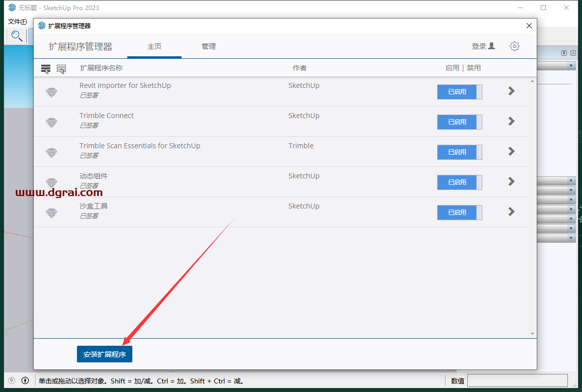
Task: Click the info circle icon in status bar
Action: [25, 380]
